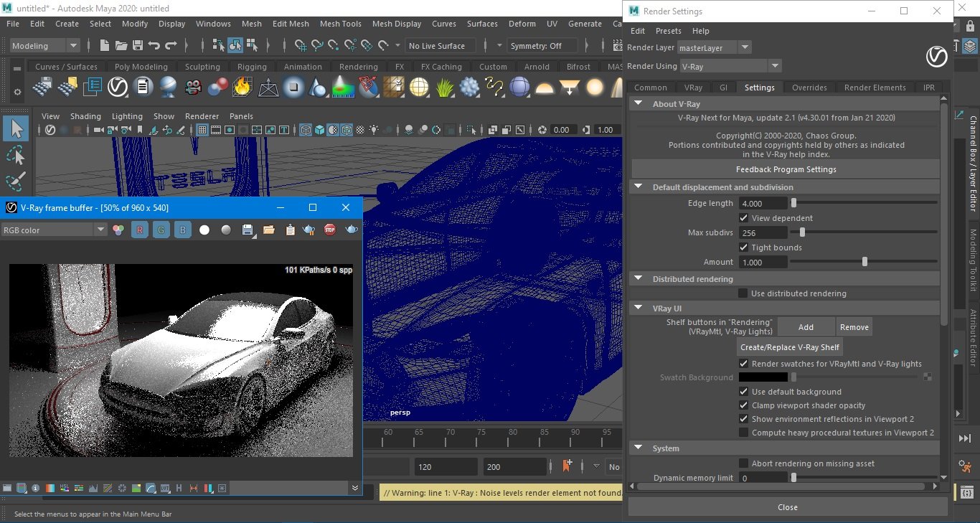This screenshot has height=523, width=980.
Task: Click the open folder icon in frame buffer
Action: (x=269, y=230)
